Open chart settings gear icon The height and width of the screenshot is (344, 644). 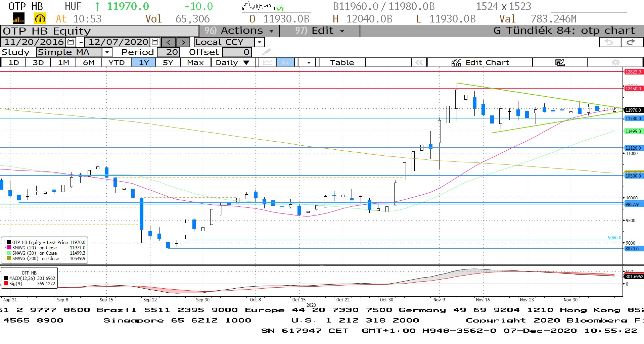(615, 62)
